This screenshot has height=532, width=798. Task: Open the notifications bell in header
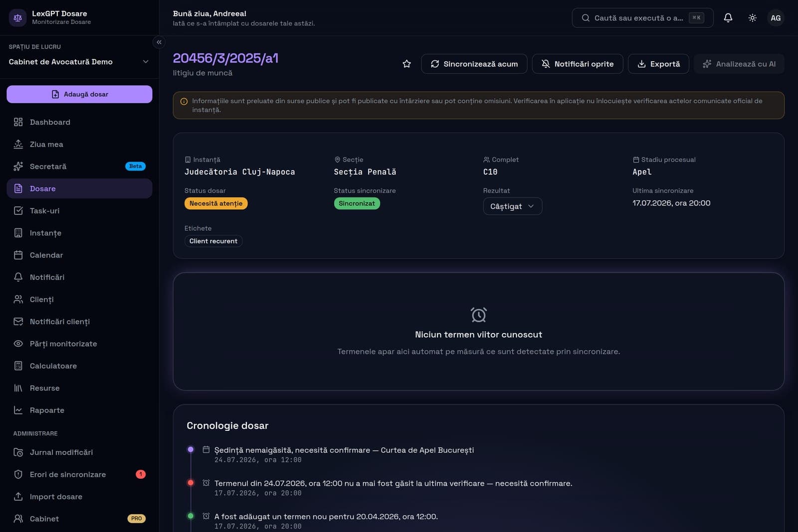pos(728,18)
